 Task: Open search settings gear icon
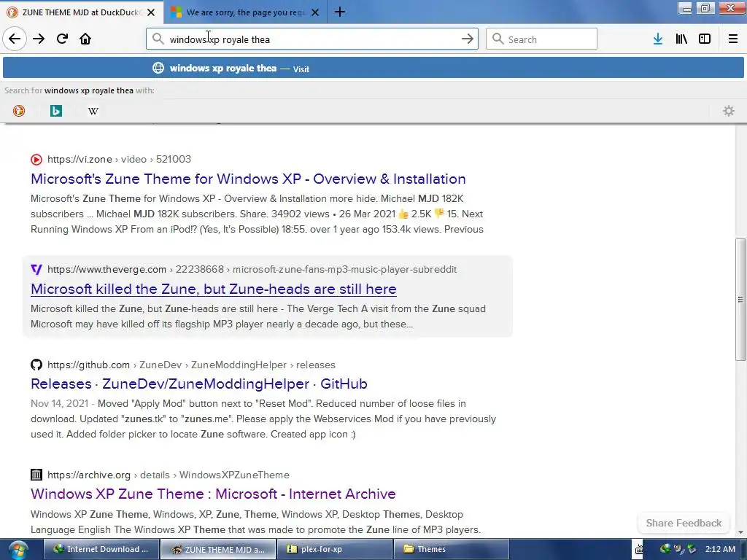click(x=729, y=111)
